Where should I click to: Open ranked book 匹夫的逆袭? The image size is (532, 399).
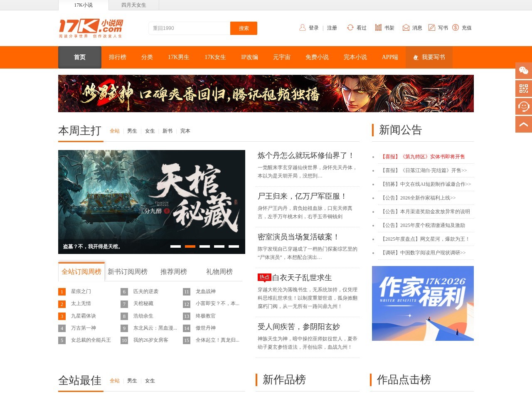146,291
